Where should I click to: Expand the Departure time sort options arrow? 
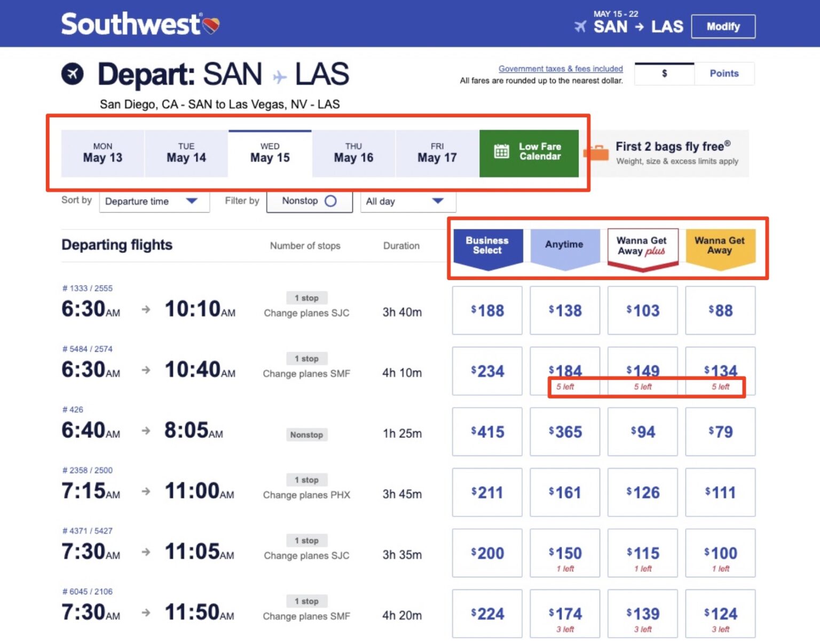click(x=192, y=202)
